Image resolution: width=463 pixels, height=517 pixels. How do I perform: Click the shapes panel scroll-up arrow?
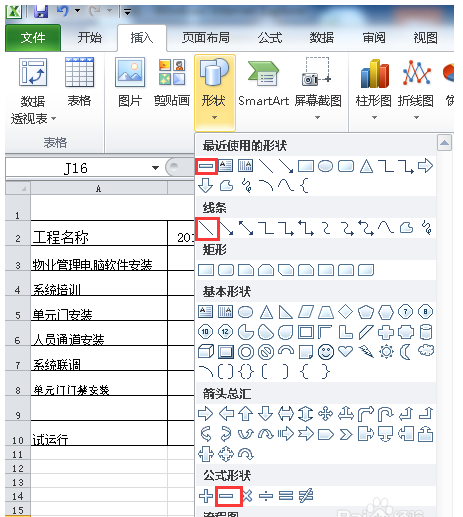point(444,143)
